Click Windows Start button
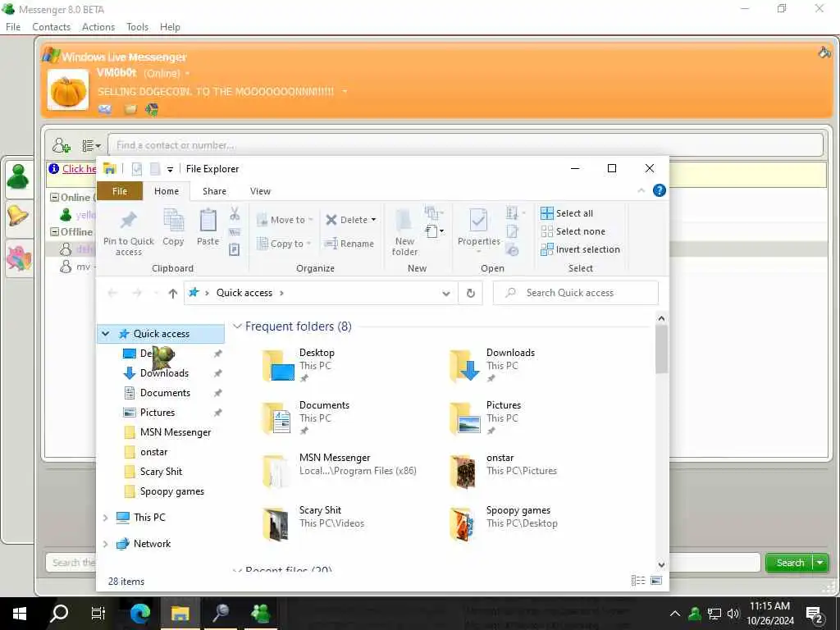The image size is (840, 630). click(20, 613)
